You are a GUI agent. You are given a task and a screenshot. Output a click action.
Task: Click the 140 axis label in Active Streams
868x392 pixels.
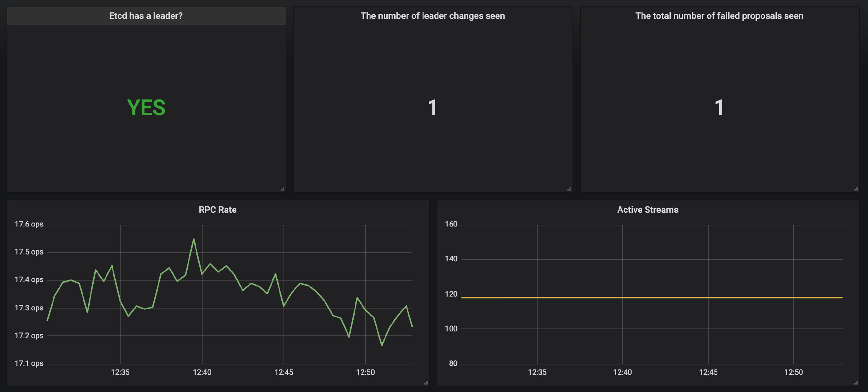[x=451, y=259]
